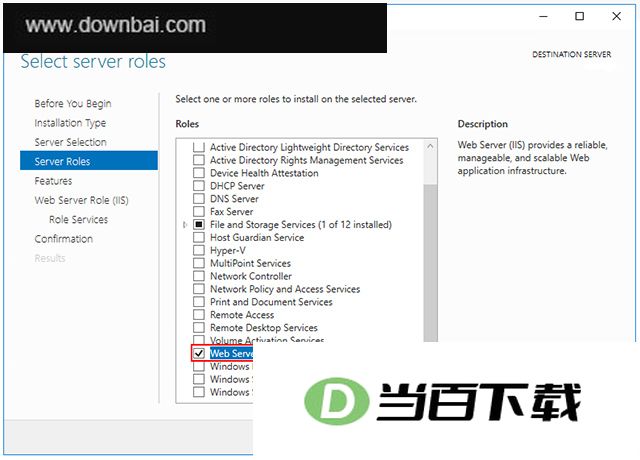Enable Remote Access role checkbox
Image resolution: width=640 pixels, height=460 pixels.
tap(199, 315)
